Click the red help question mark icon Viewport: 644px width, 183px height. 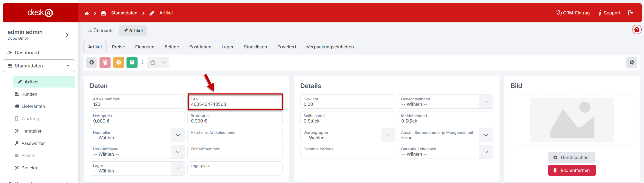637,30
